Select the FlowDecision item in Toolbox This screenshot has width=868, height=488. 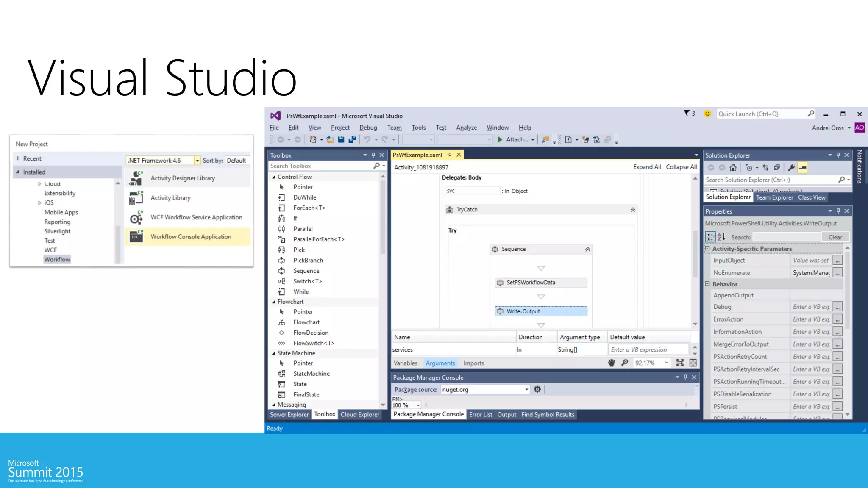(311, 333)
